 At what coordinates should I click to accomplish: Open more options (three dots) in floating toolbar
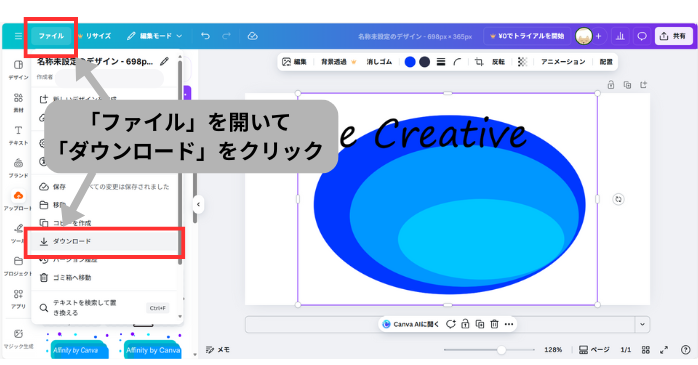tap(509, 324)
